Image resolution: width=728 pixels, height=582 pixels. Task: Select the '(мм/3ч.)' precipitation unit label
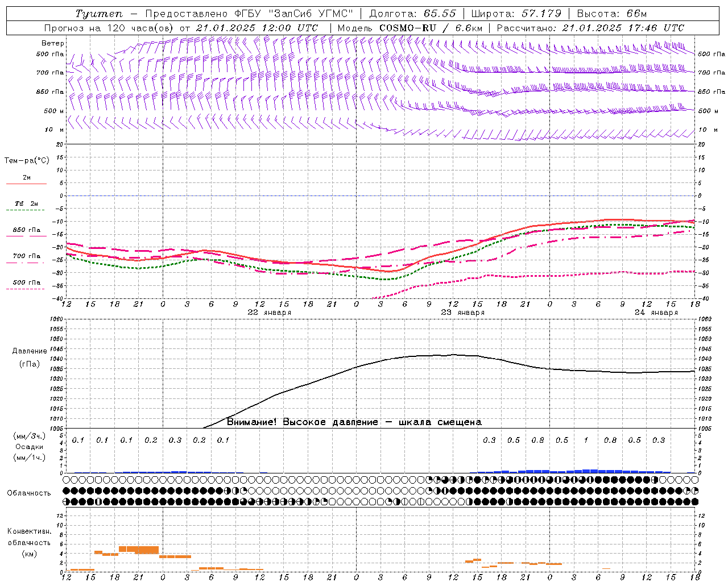[30, 436]
